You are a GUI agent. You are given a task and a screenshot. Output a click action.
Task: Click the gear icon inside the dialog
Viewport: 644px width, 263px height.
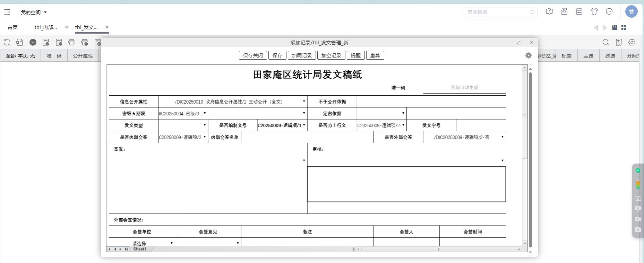pos(528,55)
